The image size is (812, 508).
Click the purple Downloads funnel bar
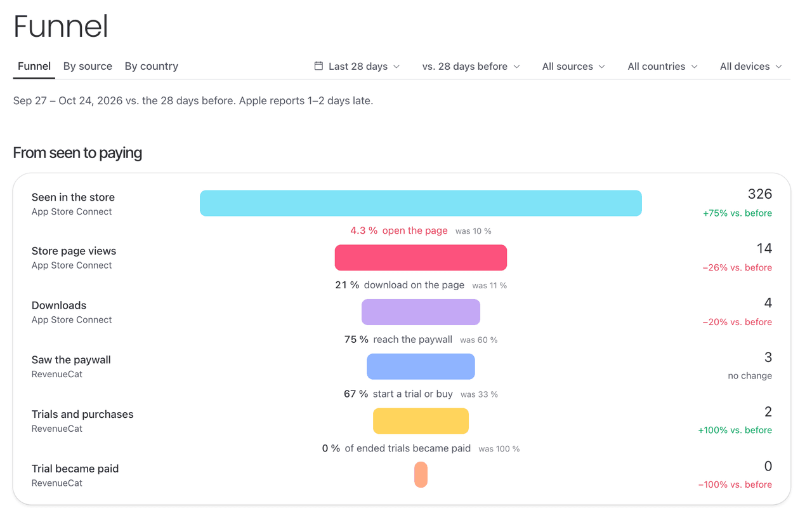[x=421, y=312]
